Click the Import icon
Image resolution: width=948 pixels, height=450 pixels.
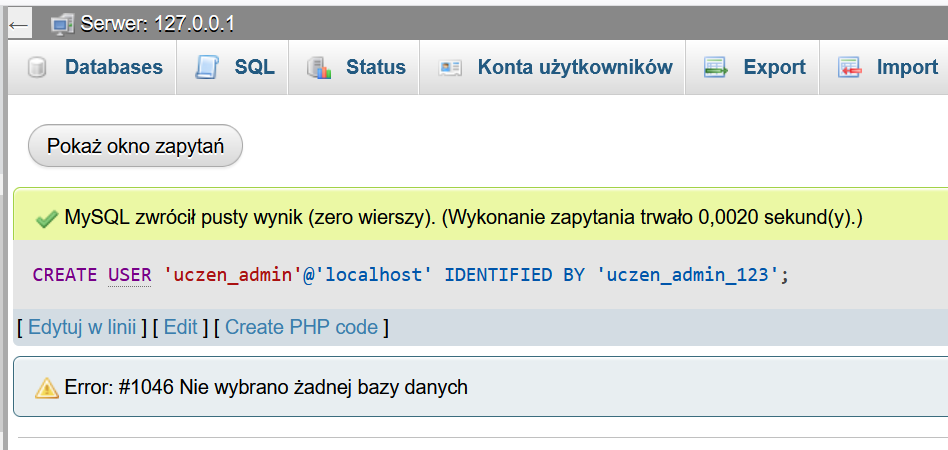[850, 68]
